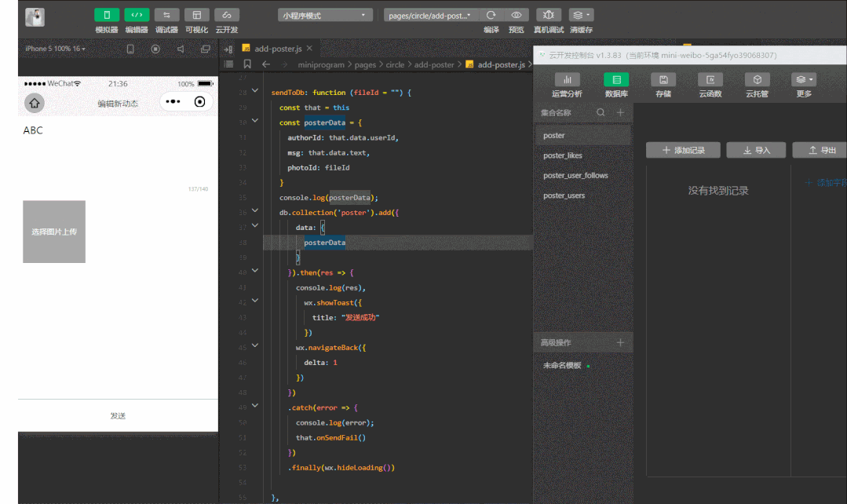847x504 pixels.
Task: Click the select image upload box
Action: click(54, 232)
